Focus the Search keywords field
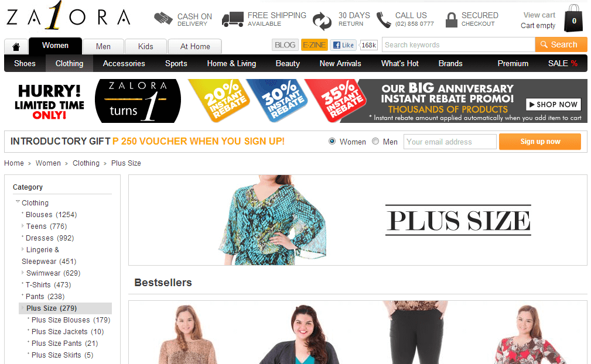Screen dimensions: 591x364 click(x=458, y=44)
